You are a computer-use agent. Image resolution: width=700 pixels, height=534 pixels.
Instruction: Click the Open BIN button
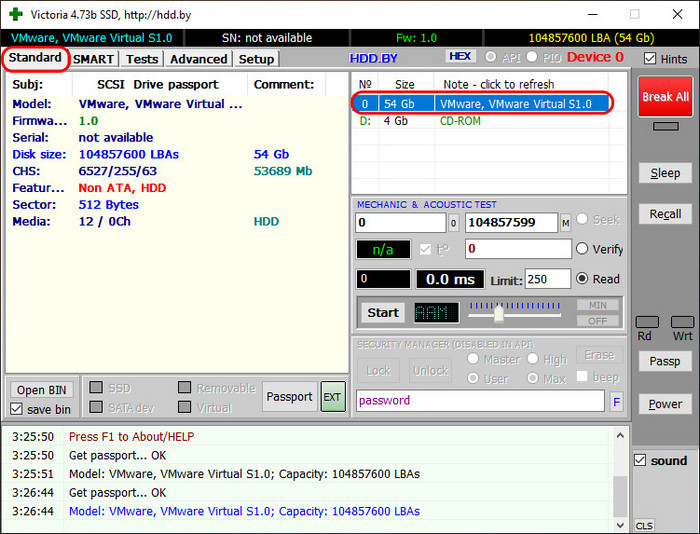(x=42, y=390)
